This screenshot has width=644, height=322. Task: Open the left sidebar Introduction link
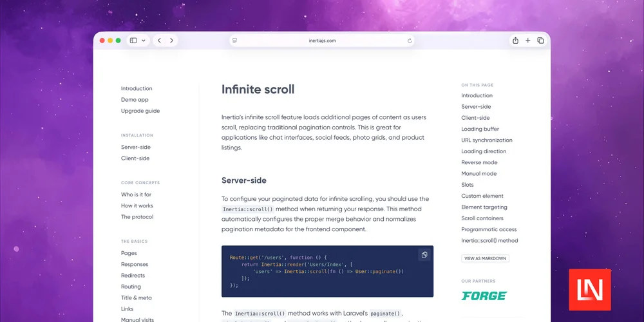[137, 88]
